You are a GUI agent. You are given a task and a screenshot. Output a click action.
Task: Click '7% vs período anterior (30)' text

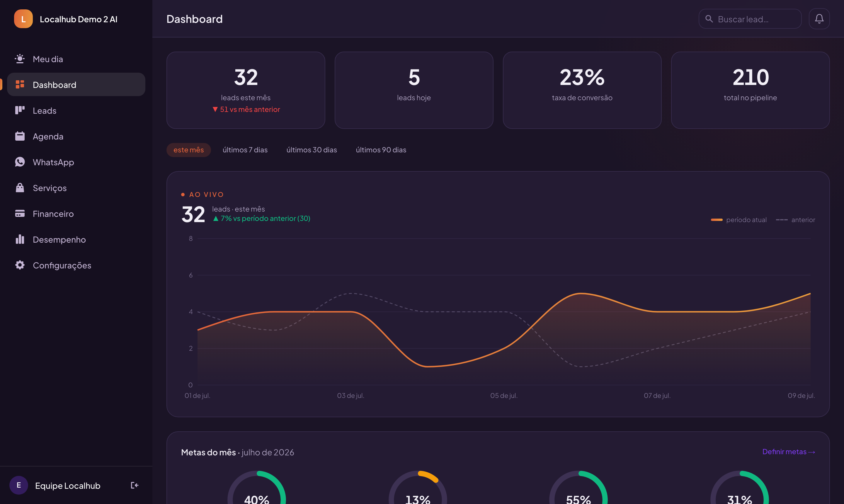click(261, 218)
